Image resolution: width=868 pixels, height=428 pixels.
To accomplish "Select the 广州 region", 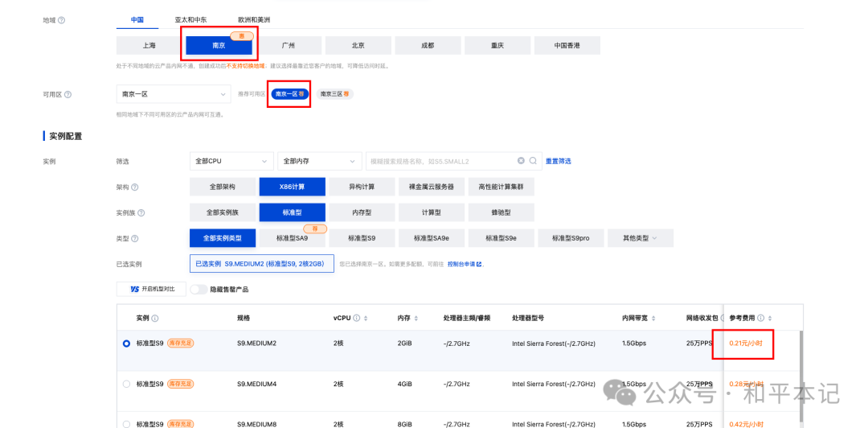I will point(289,46).
